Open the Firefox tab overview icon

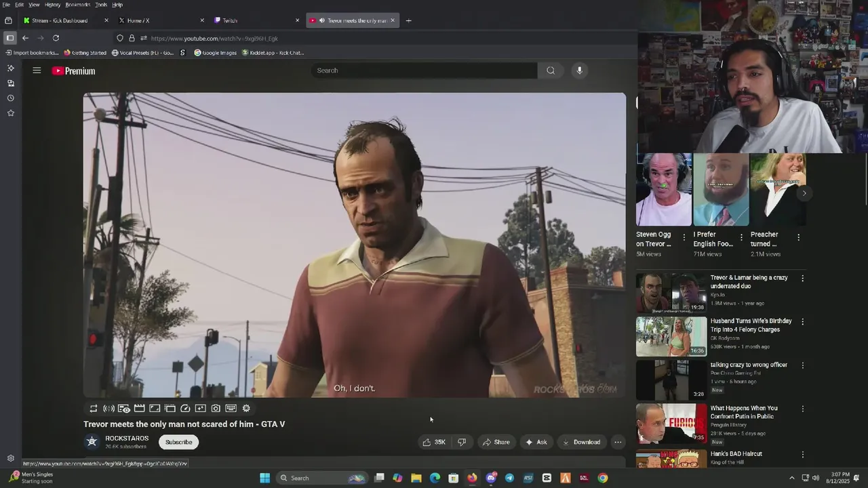tap(8, 20)
